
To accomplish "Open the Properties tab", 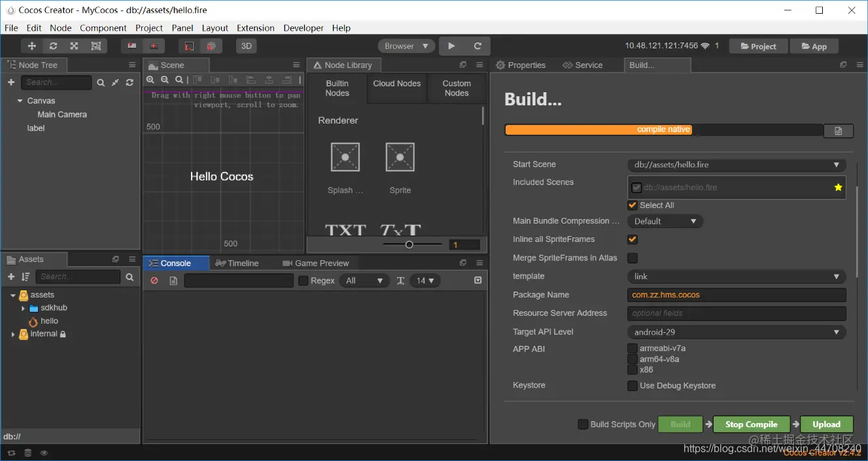I will tap(521, 65).
